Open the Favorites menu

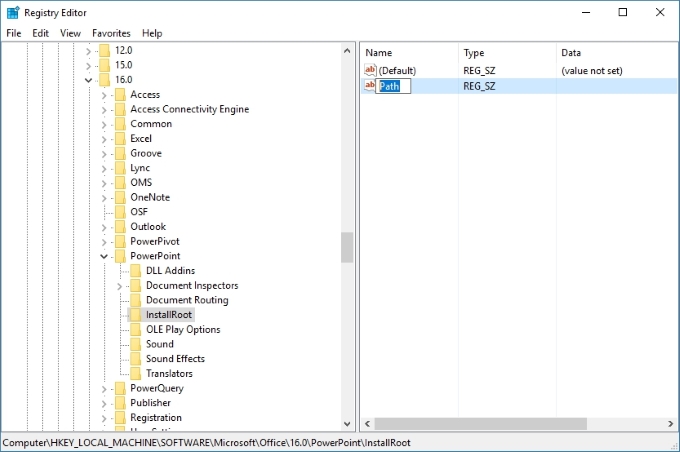click(x=111, y=33)
